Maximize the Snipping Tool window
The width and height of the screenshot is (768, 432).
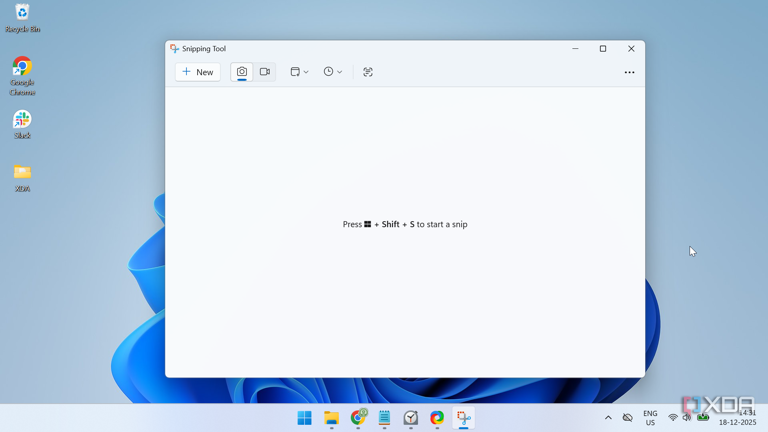point(603,48)
